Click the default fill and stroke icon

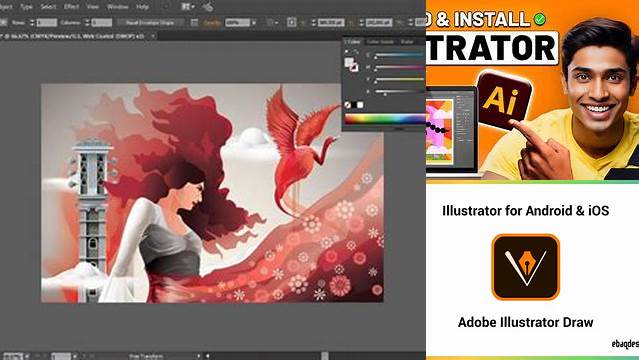click(347, 52)
